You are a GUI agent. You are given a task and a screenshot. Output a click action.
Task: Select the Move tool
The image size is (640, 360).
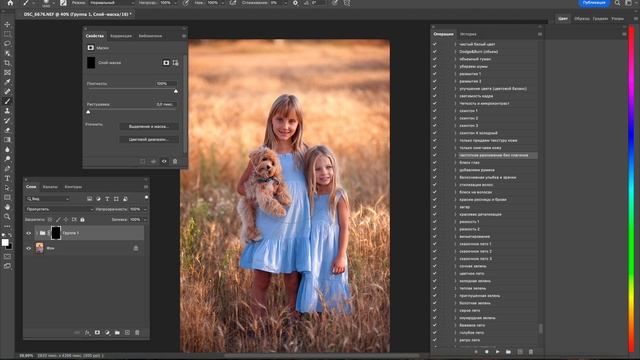click(x=7, y=24)
